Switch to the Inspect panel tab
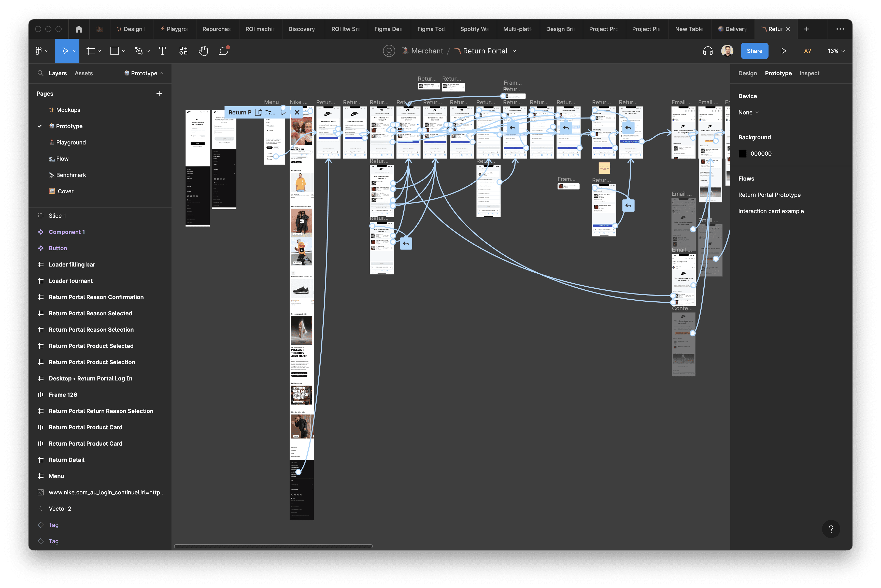 pyautogui.click(x=809, y=73)
